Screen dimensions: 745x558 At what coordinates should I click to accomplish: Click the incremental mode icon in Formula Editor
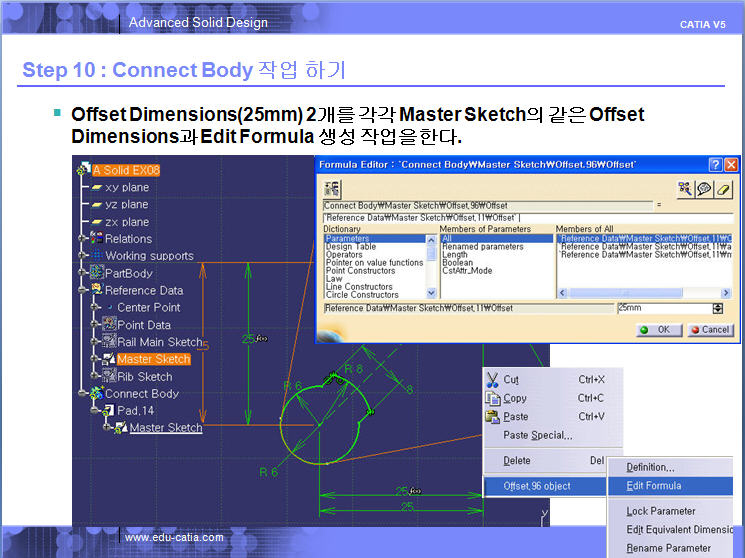click(x=332, y=188)
